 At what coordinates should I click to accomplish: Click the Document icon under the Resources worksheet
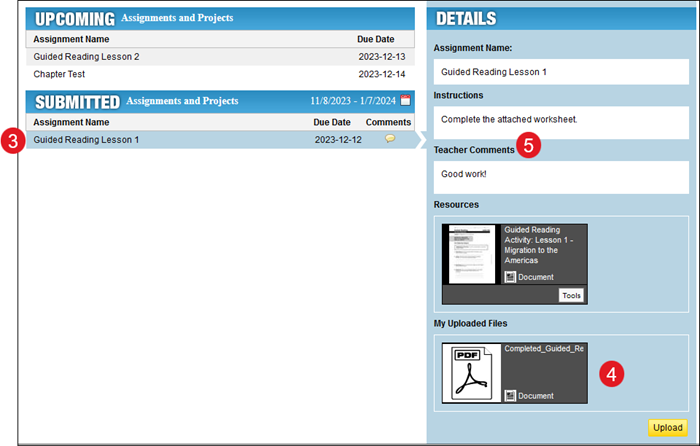tap(510, 277)
